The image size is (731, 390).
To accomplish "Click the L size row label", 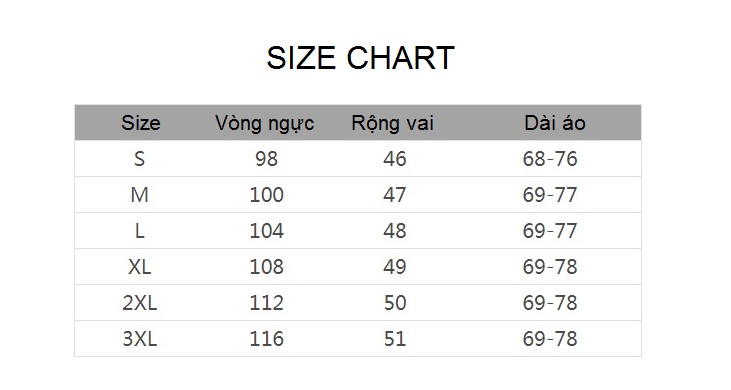I will click(139, 231).
